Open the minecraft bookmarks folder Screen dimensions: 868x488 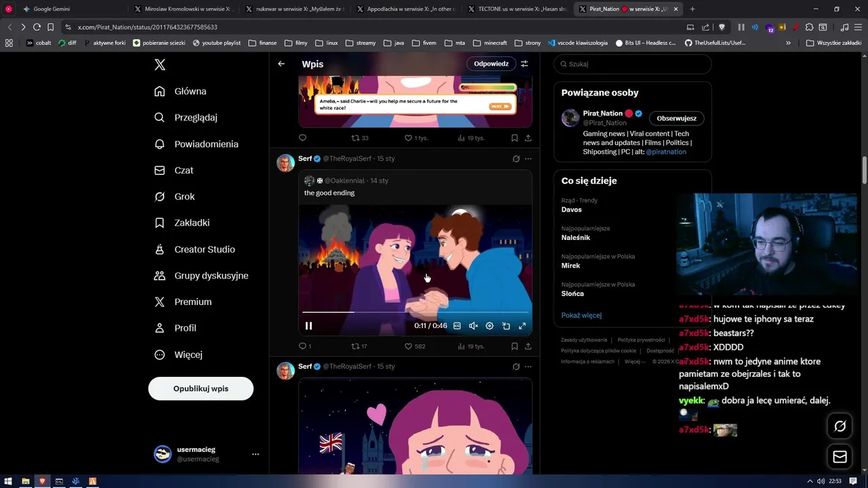coord(490,43)
